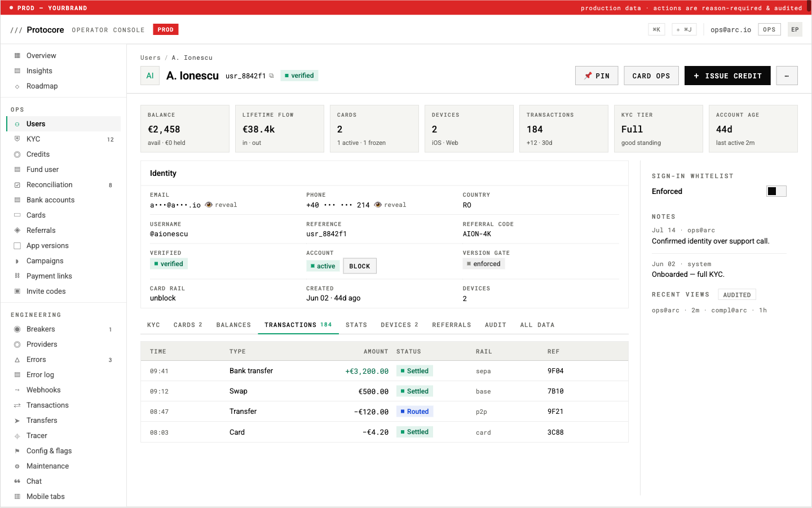Click the Tracer icon
This screenshot has width=812, height=508.
[x=17, y=436]
